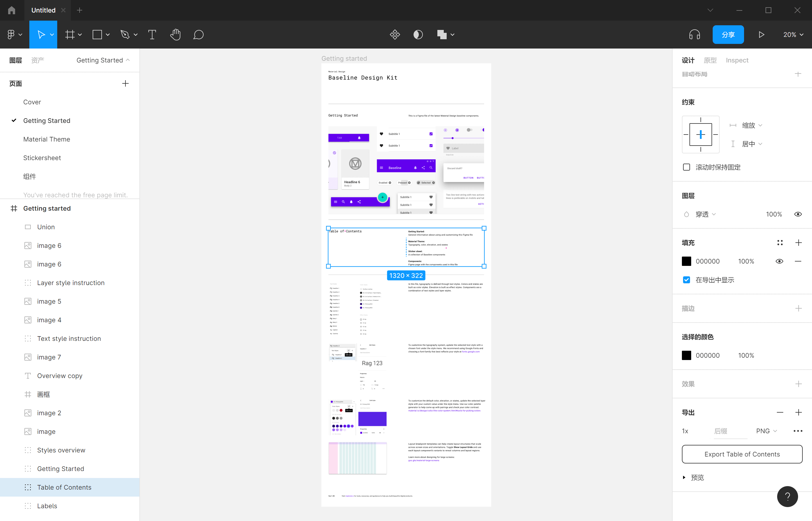Open the Help question mark button
Screen dimensions: 812x521
(787, 496)
